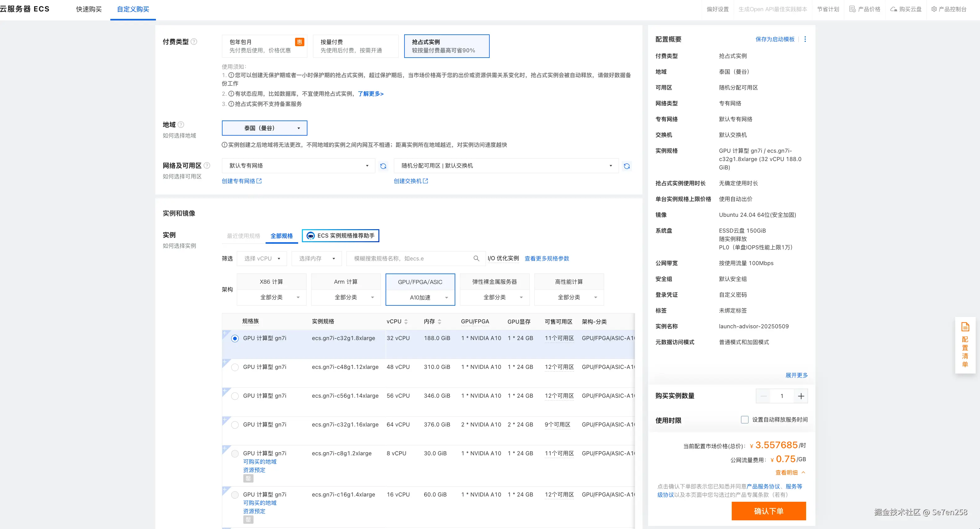Click plus icon to increase instance quantity
This screenshot has width=980, height=529.
(801, 396)
